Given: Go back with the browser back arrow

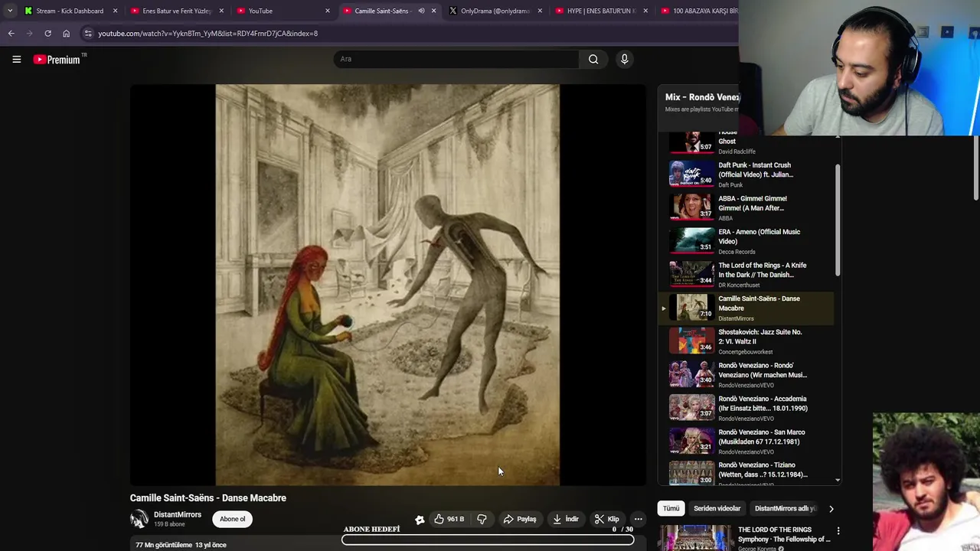Looking at the screenshot, I should click(x=11, y=34).
